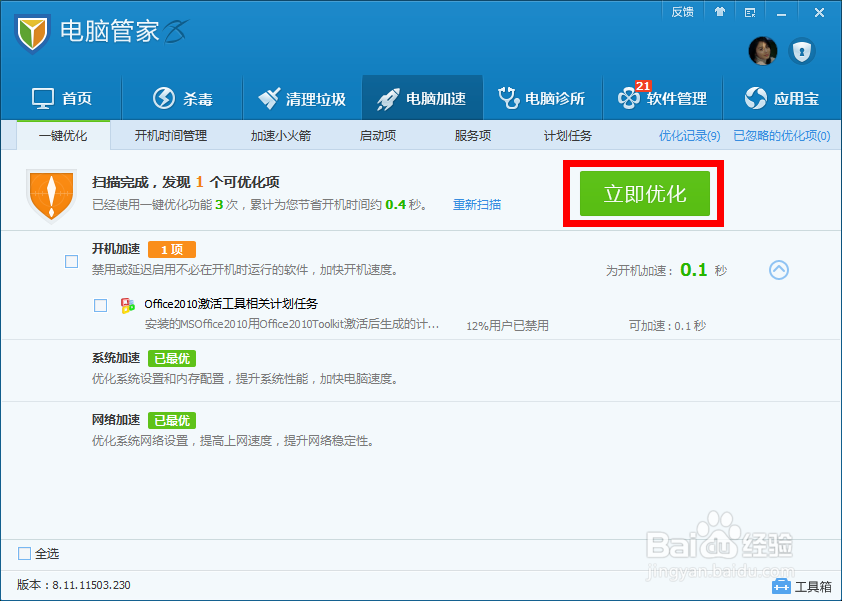Open the 电脑诊所 clinic tab

542,99
